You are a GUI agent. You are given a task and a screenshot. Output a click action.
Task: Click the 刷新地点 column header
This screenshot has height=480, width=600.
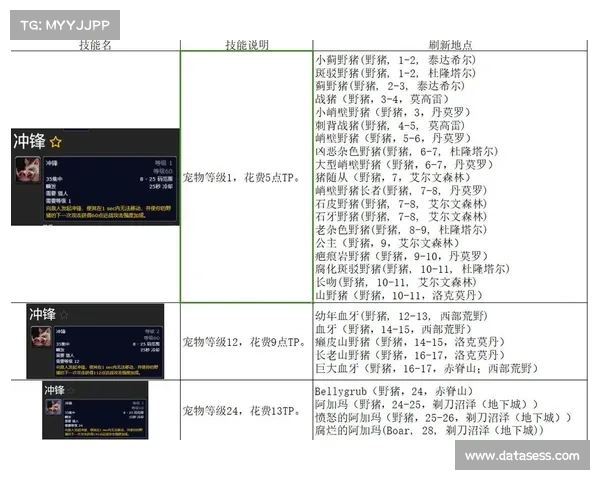pyautogui.click(x=450, y=45)
